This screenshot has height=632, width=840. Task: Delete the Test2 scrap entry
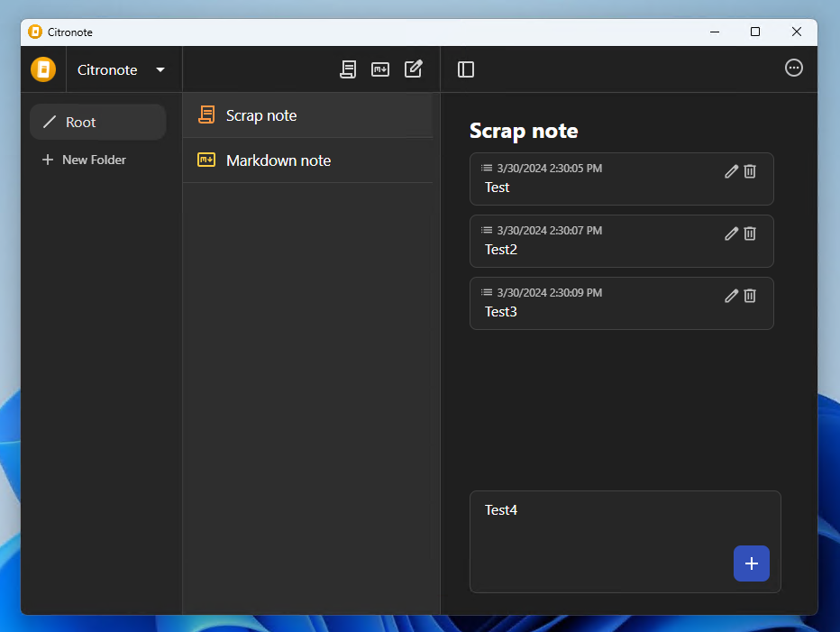(x=750, y=234)
